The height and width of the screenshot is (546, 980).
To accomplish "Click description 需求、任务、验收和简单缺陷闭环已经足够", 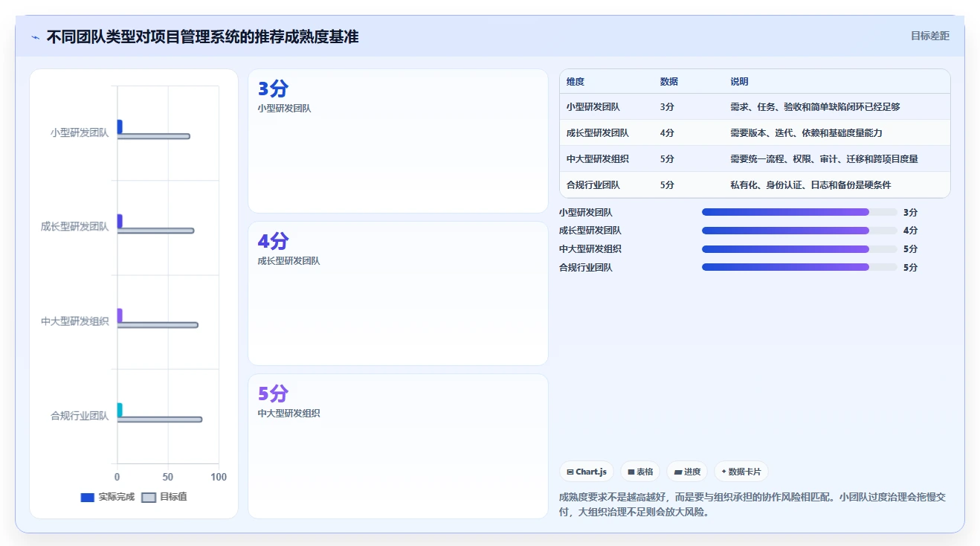I will pyautogui.click(x=815, y=107).
